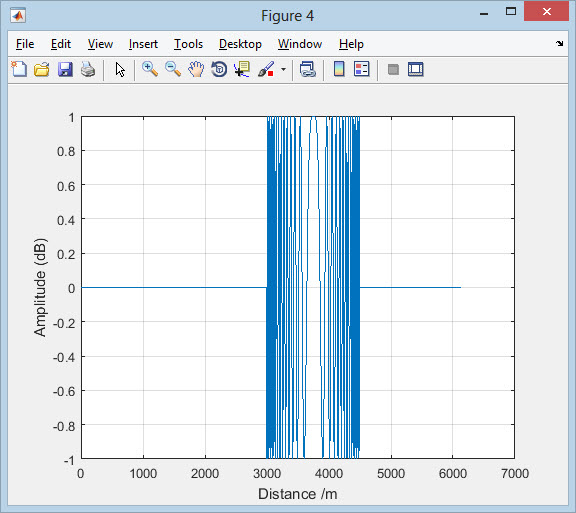The height and width of the screenshot is (513, 576).
Task: Save the figure with the floppy disk icon
Action: click(x=65, y=69)
